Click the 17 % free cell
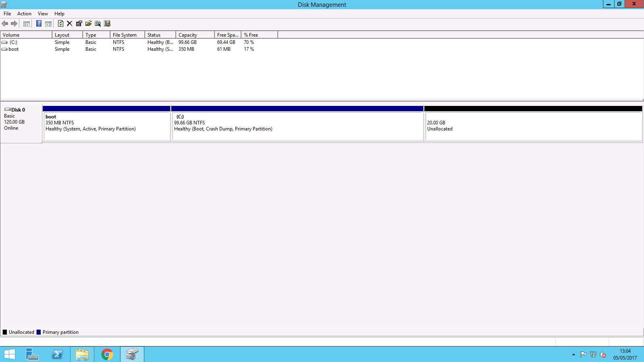This screenshot has width=644, height=362. coord(249,49)
